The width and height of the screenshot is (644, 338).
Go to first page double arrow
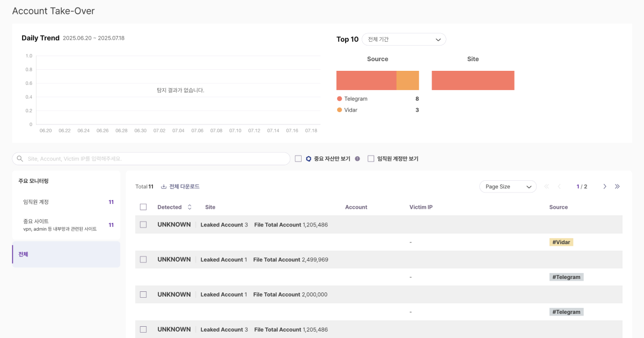tap(547, 187)
